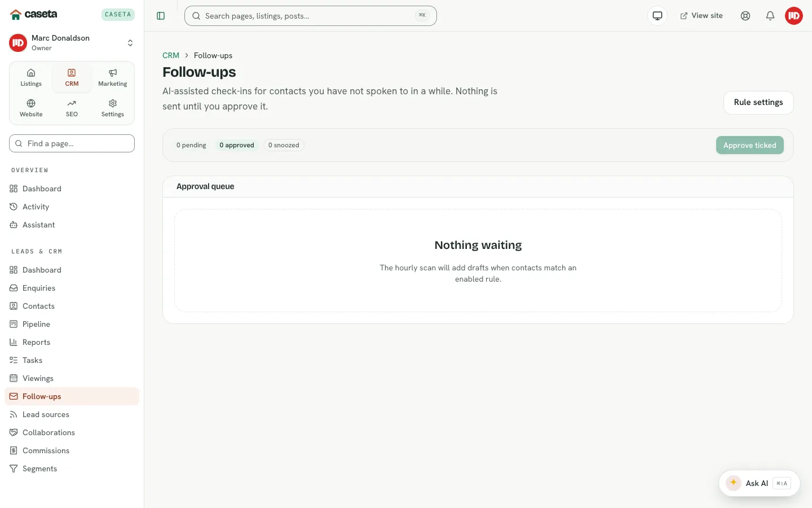Open the Lead sources page
Viewport: 812px width, 508px height.
coord(72,414)
